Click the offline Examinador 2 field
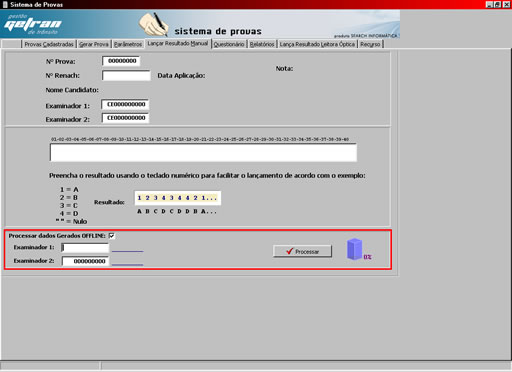The width and height of the screenshot is (512, 372). (85, 261)
